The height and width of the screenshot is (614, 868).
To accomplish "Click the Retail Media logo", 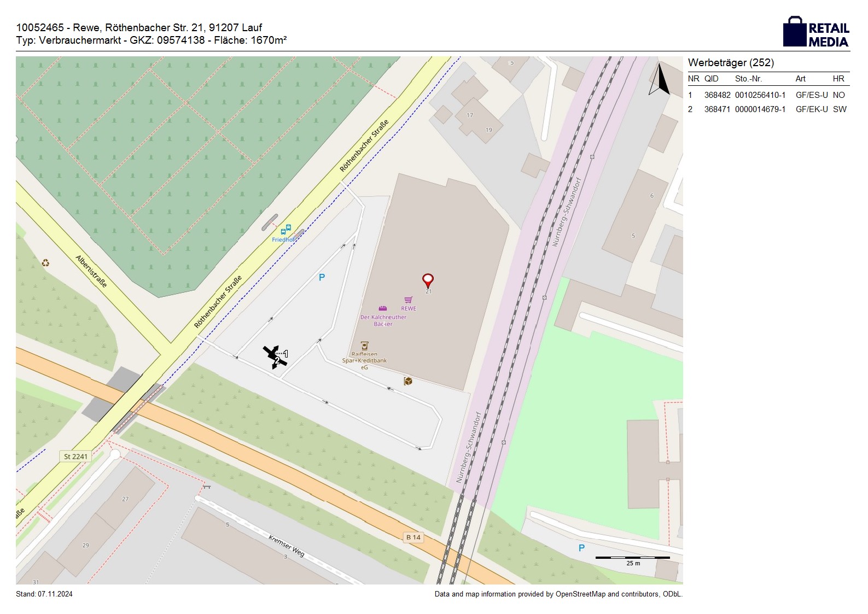I will click(x=815, y=32).
